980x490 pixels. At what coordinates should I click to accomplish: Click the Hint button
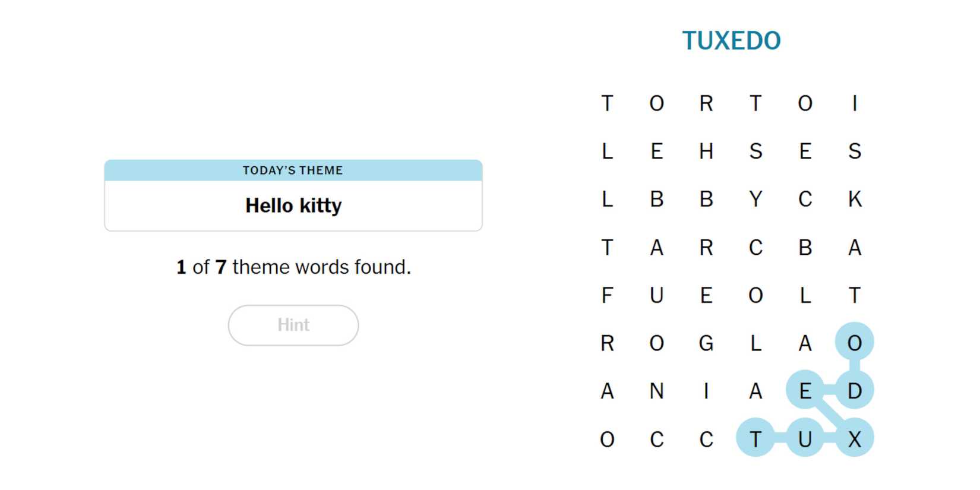[x=293, y=325]
